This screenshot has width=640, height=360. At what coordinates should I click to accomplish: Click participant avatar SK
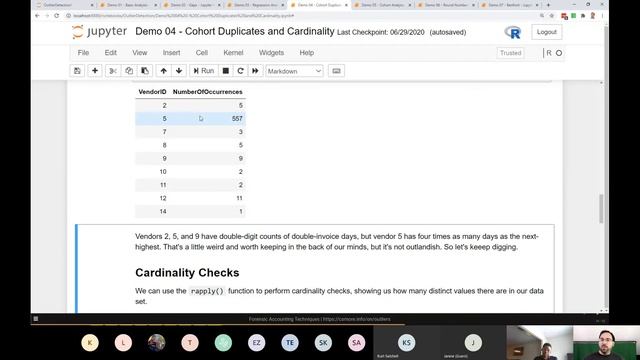coord(323,343)
